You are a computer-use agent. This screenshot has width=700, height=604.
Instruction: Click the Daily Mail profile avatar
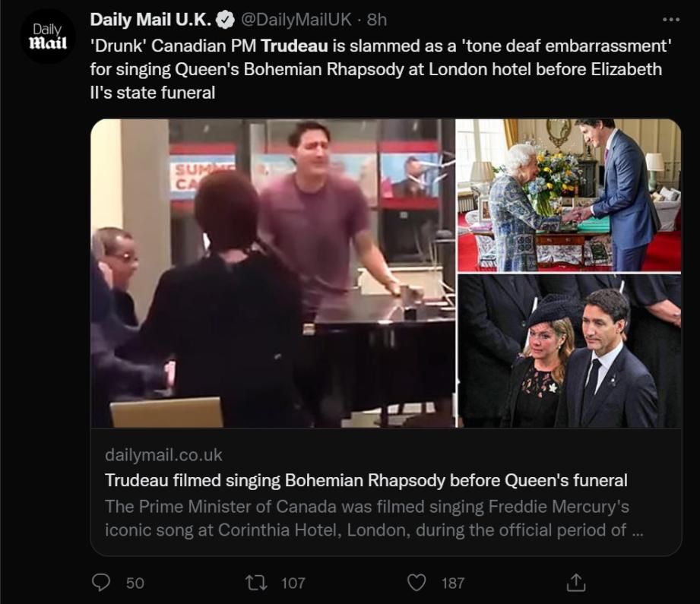pos(47,36)
